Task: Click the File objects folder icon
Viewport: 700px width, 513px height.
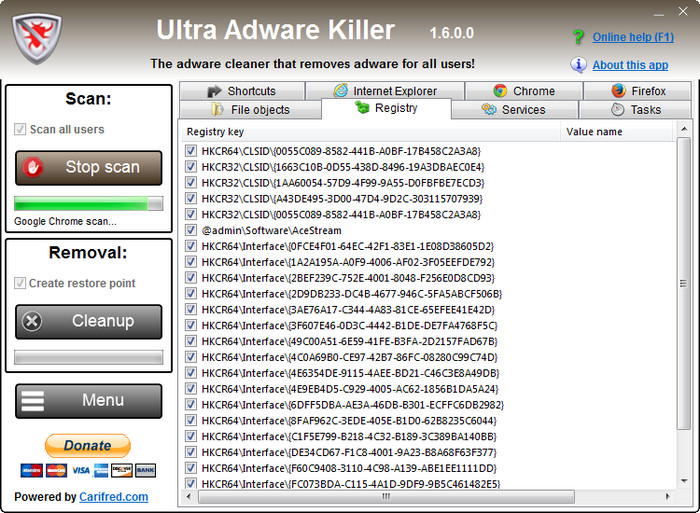Action: (217, 109)
